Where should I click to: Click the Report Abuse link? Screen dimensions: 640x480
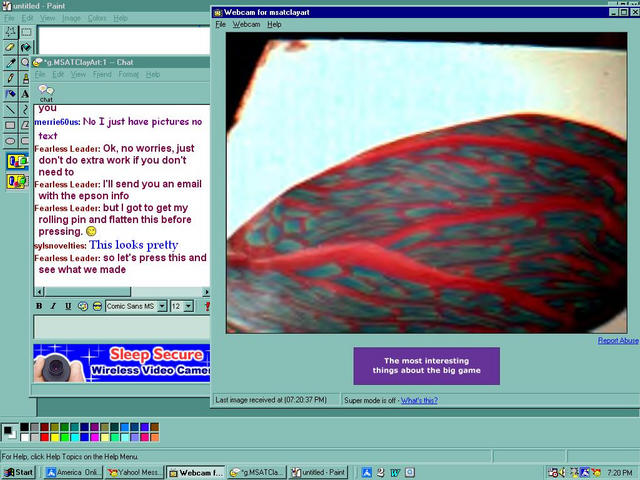[x=618, y=340]
